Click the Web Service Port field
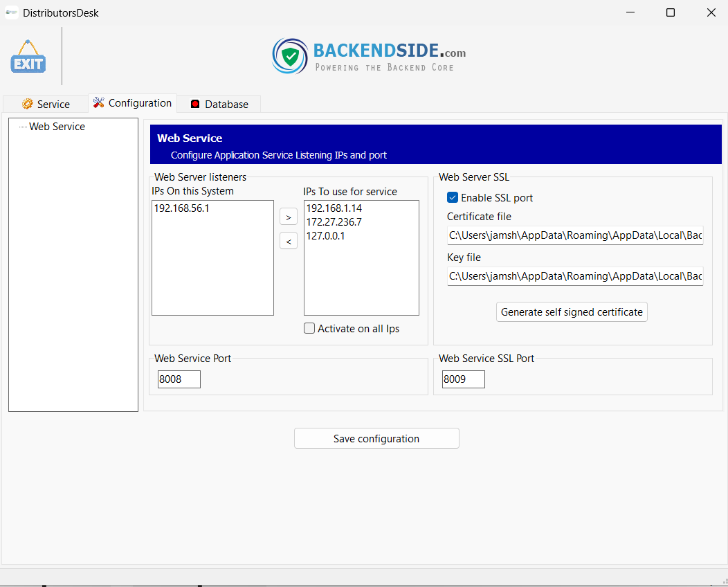Image resolution: width=728 pixels, height=587 pixels. point(179,379)
